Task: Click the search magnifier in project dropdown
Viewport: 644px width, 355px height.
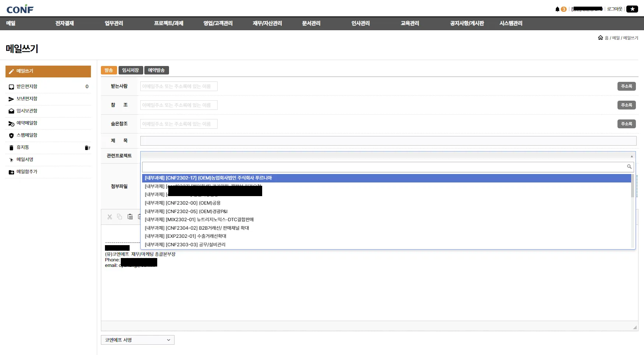Action: [629, 167]
